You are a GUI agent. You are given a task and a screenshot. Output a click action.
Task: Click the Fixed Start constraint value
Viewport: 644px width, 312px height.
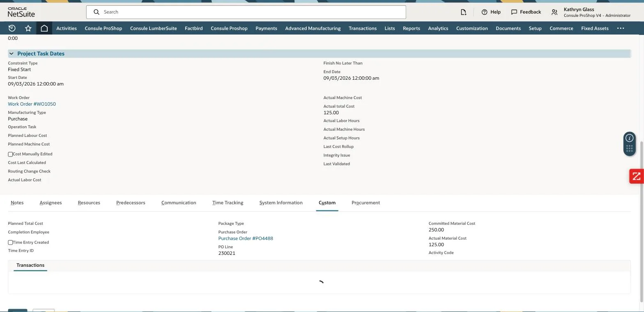(x=19, y=69)
